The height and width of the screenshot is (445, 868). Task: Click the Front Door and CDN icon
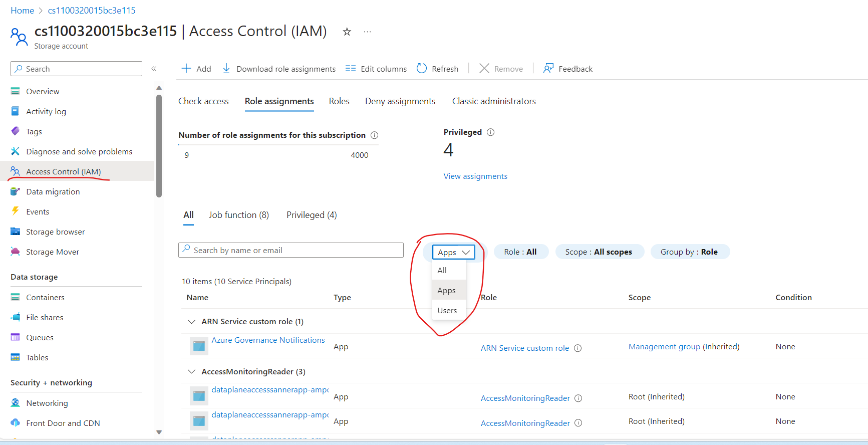point(16,423)
